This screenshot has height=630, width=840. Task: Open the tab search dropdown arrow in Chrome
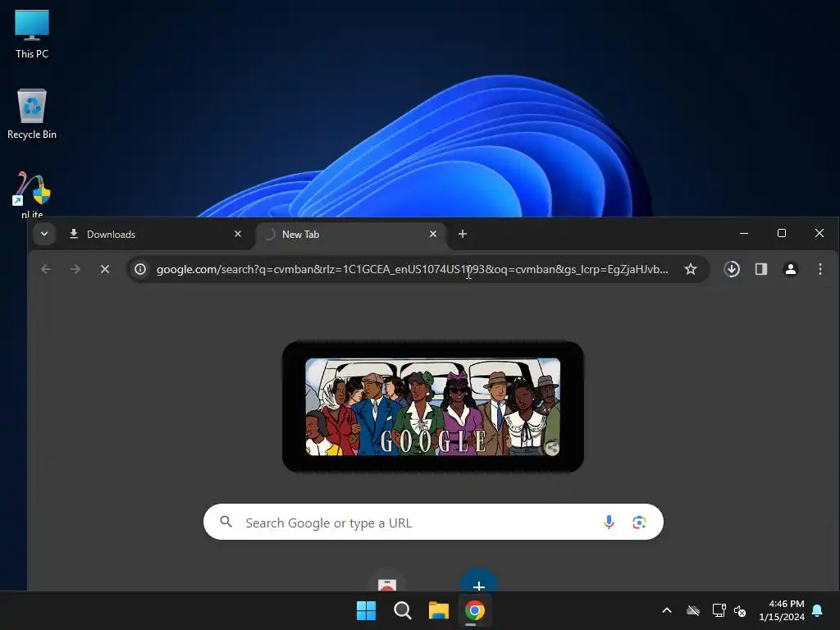click(x=44, y=234)
